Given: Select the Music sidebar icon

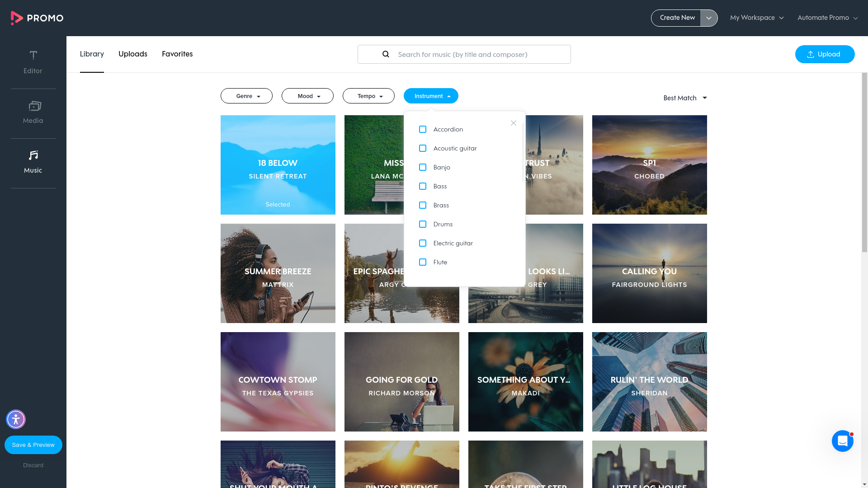Looking at the screenshot, I should click(33, 155).
